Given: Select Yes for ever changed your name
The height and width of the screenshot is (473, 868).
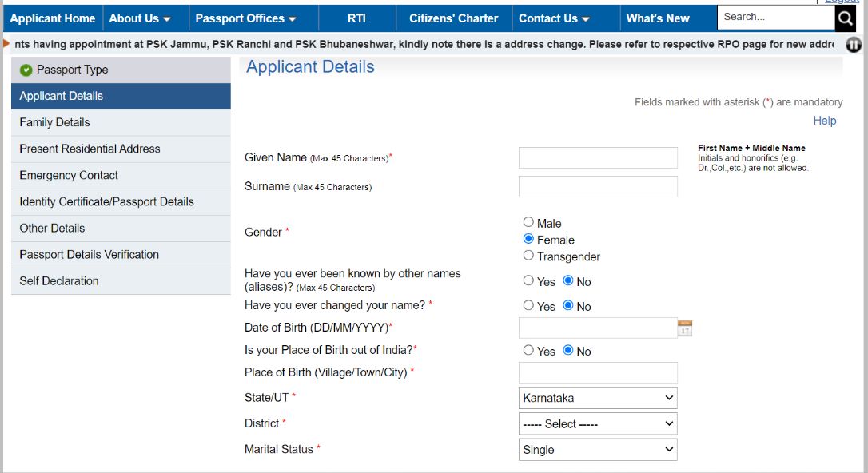Looking at the screenshot, I should pos(528,305).
